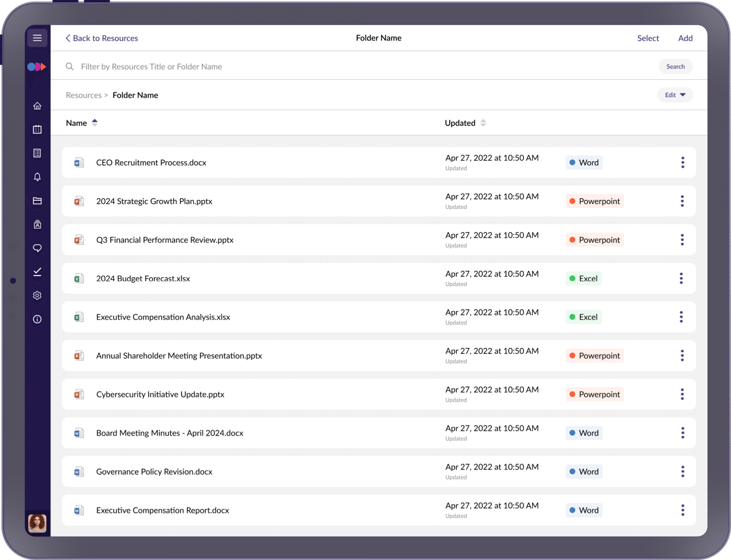Click the Add button in the header
The height and width of the screenshot is (560, 731).
click(685, 38)
